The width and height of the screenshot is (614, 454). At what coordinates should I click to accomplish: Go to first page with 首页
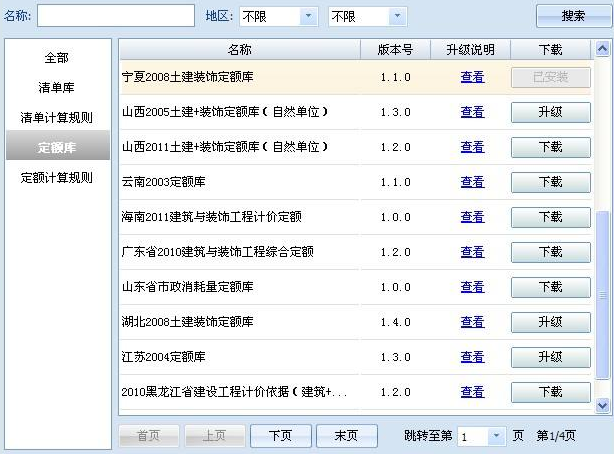pos(149,436)
